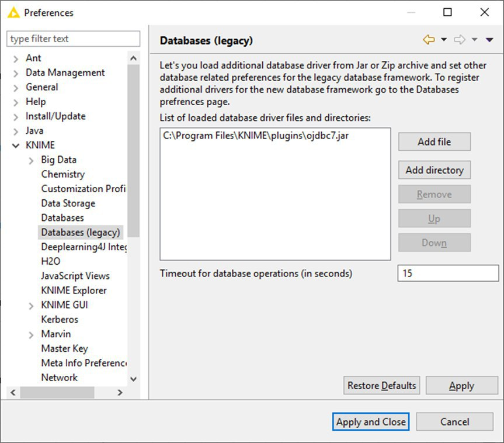This screenshot has height=443, width=504.
Task: Click the tree vertical scrollbar thumb
Action: coord(134,151)
